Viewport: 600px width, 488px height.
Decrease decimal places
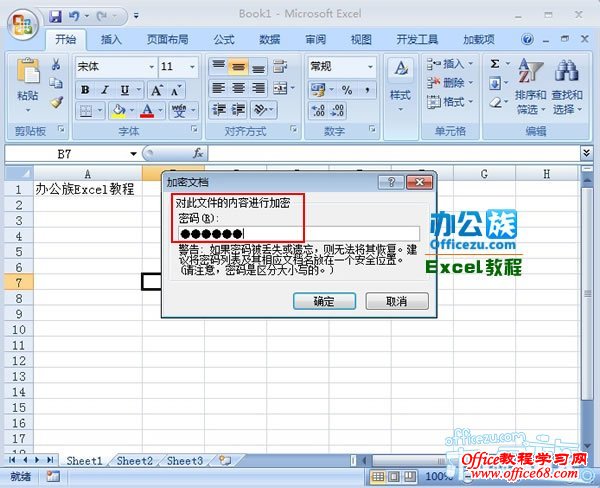coord(338,111)
